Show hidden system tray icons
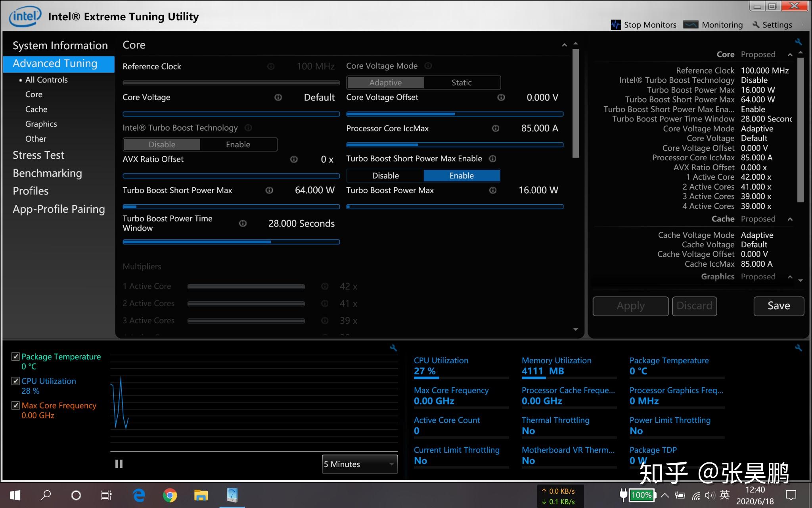812x508 pixels. coord(665,495)
